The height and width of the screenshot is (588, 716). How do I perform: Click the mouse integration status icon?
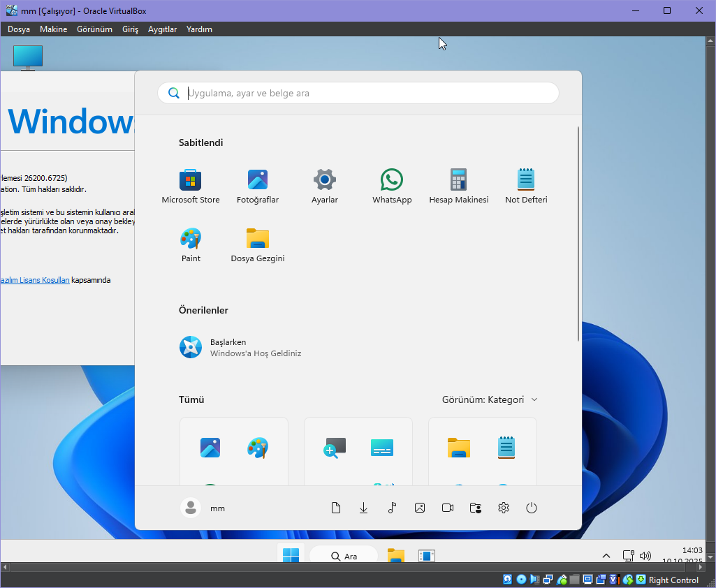(628, 580)
